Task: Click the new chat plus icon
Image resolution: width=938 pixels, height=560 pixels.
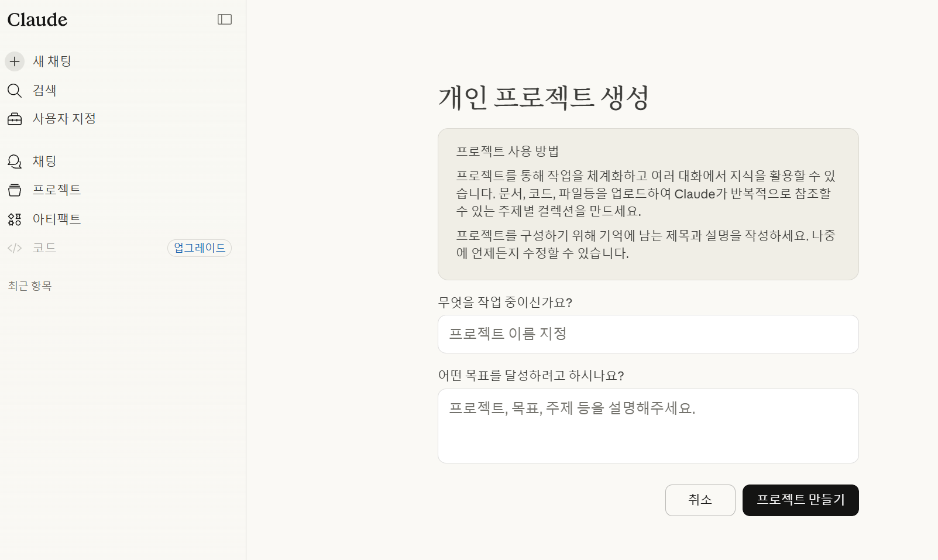Action: [x=14, y=61]
